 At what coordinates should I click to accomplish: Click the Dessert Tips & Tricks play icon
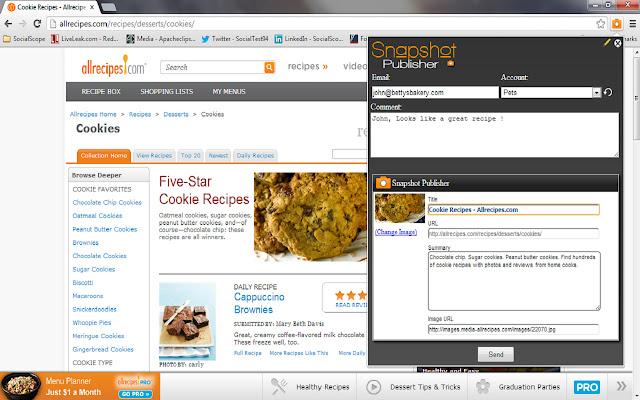pos(373,387)
